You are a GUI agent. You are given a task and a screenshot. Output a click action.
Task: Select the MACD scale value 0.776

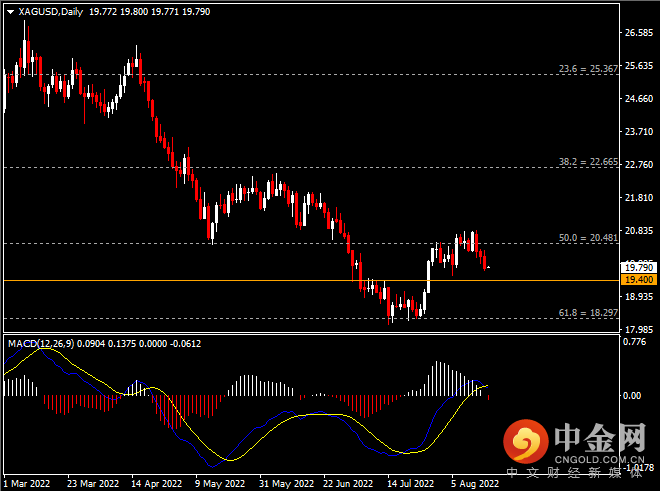(634, 342)
